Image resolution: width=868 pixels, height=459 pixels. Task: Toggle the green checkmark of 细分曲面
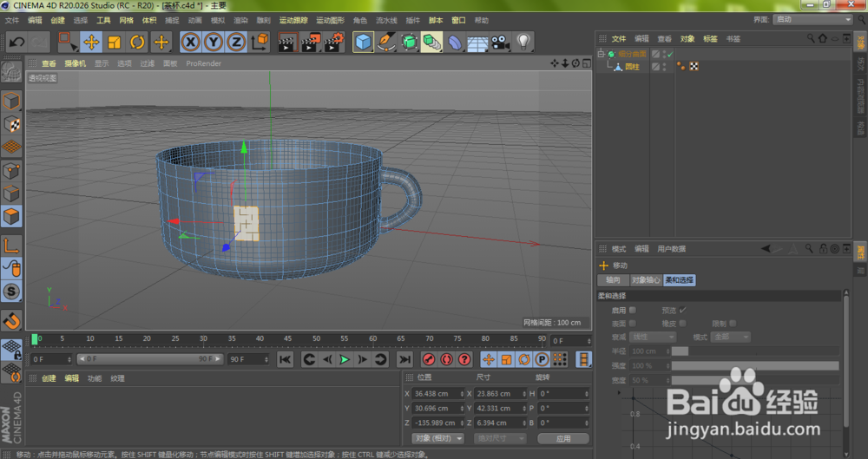tap(670, 55)
